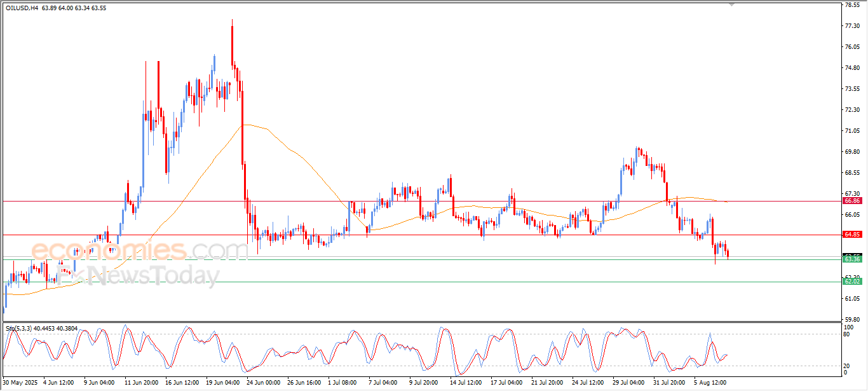868x391 pixels.
Task: Click the 16 Jun 12:00 date label
Action: click(184, 383)
